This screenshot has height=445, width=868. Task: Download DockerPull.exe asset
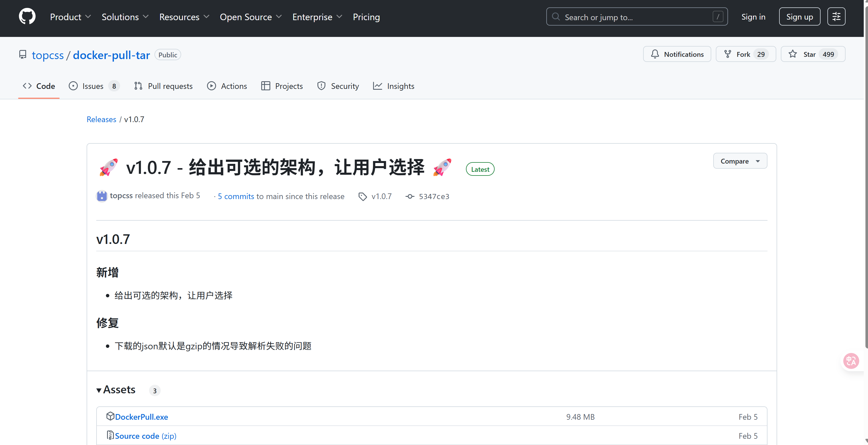pyautogui.click(x=141, y=417)
